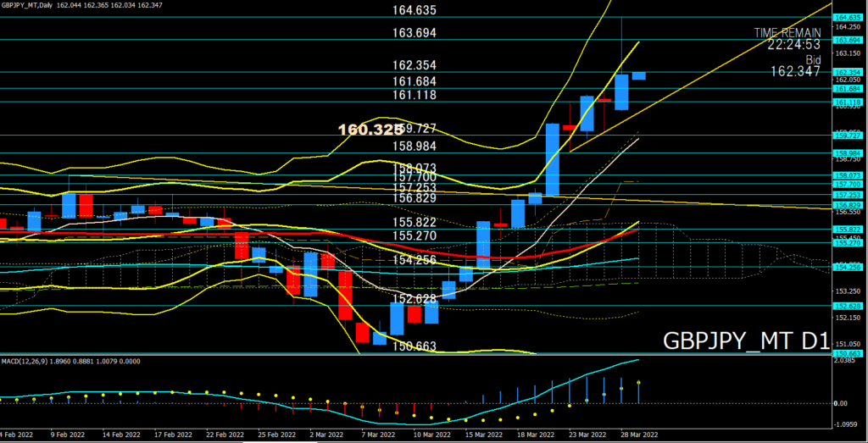Click the 14 Feb 2022 date label
Screen dimensions: 868x443
tap(123, 435)
